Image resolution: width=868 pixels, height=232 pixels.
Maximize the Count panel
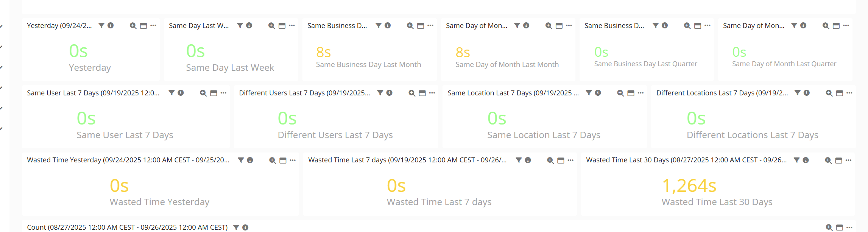click(x=839, y=227)
